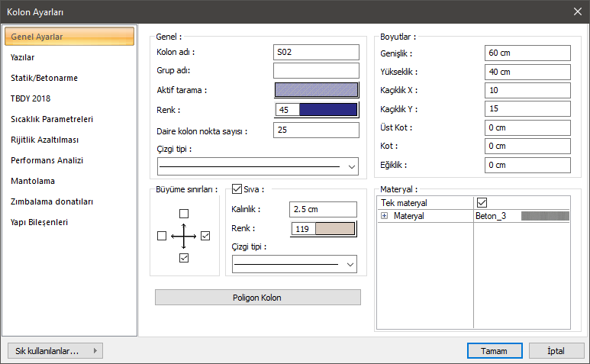Pick the blue Renk color swatch
590x364 pixels.
328,110
